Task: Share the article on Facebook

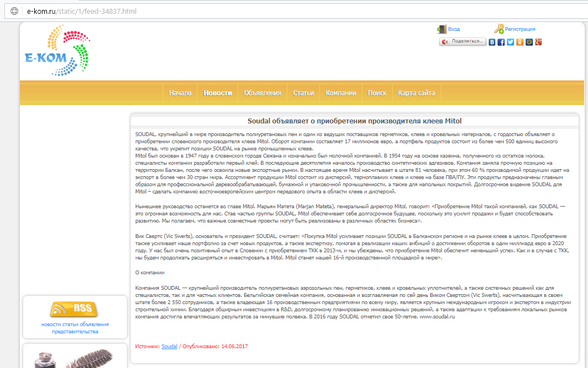Action: (x=501, y=42)
